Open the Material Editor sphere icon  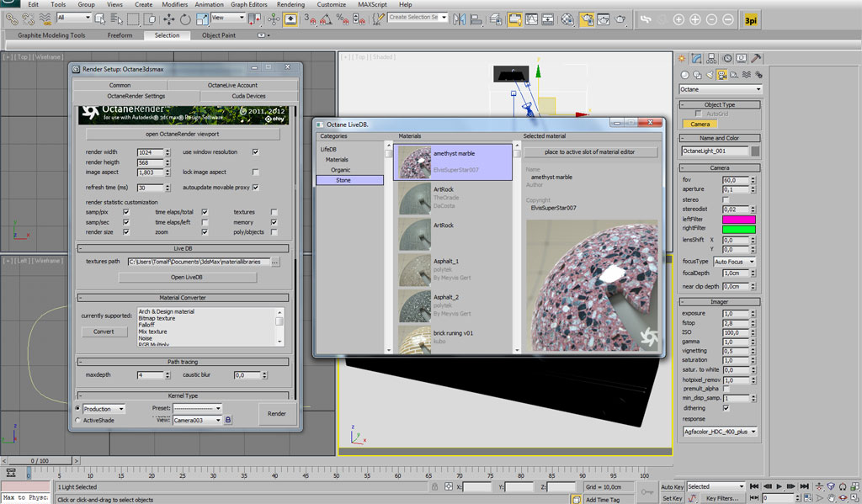(567, 19)
